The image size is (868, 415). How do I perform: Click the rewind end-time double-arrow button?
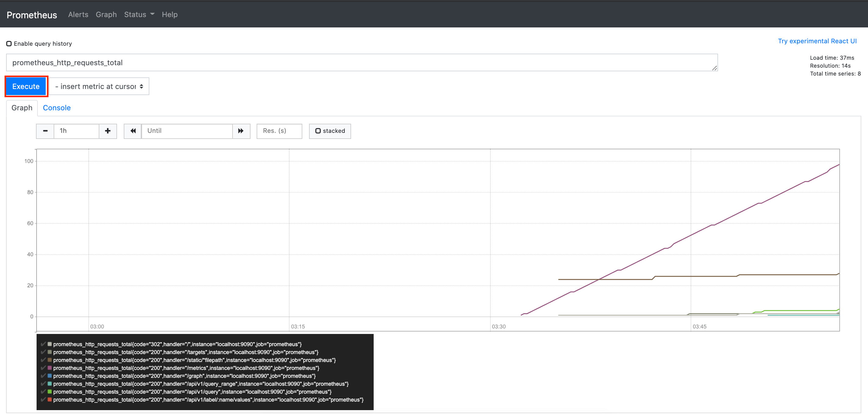(133, 131)
